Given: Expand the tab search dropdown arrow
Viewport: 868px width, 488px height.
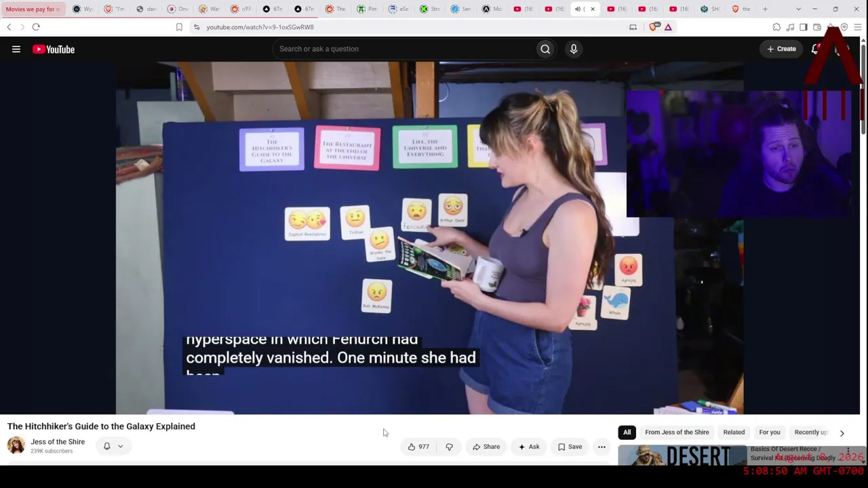Looking at the screenshot, I should tap(798, 9).
